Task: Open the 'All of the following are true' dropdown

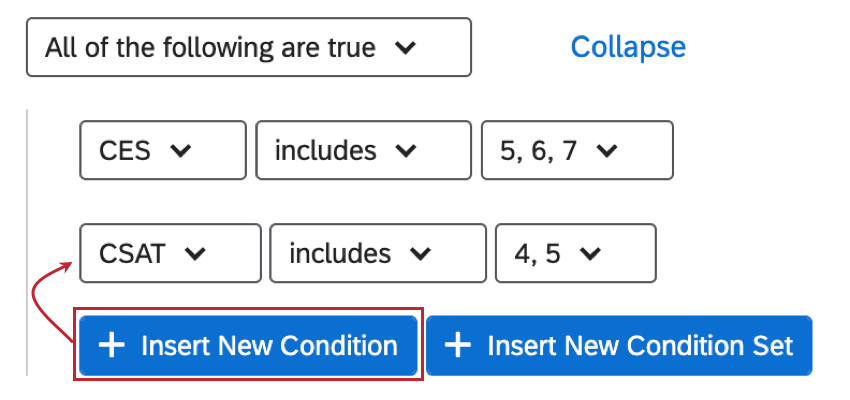Action: pos(248,47)
